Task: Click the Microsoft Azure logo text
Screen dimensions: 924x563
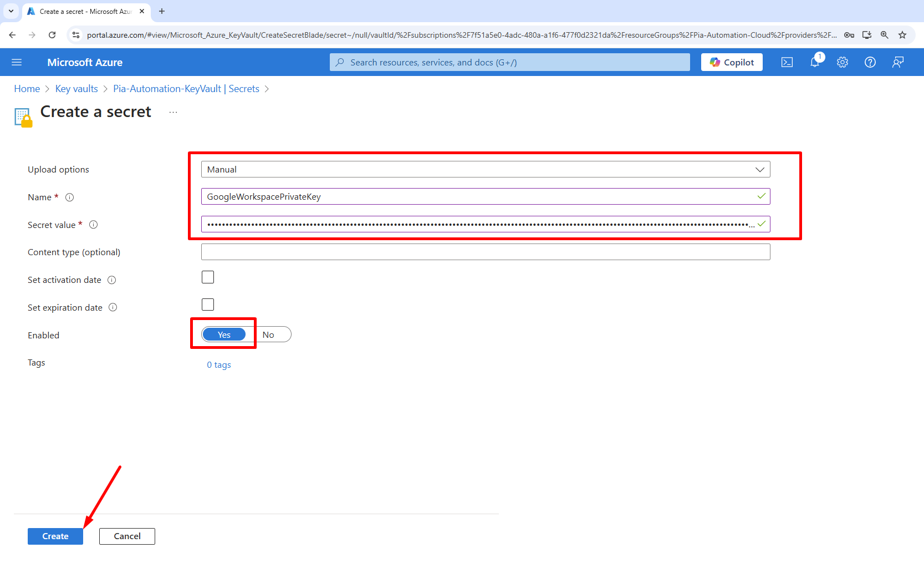Action: pos(85,62)
